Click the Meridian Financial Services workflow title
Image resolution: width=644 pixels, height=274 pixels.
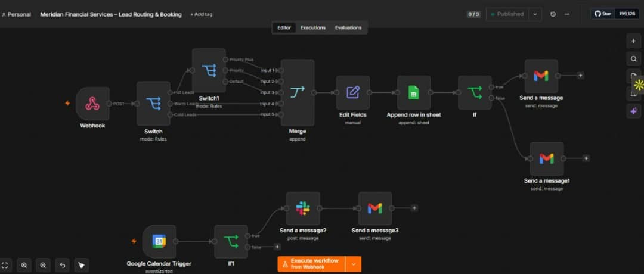(111, 14)
